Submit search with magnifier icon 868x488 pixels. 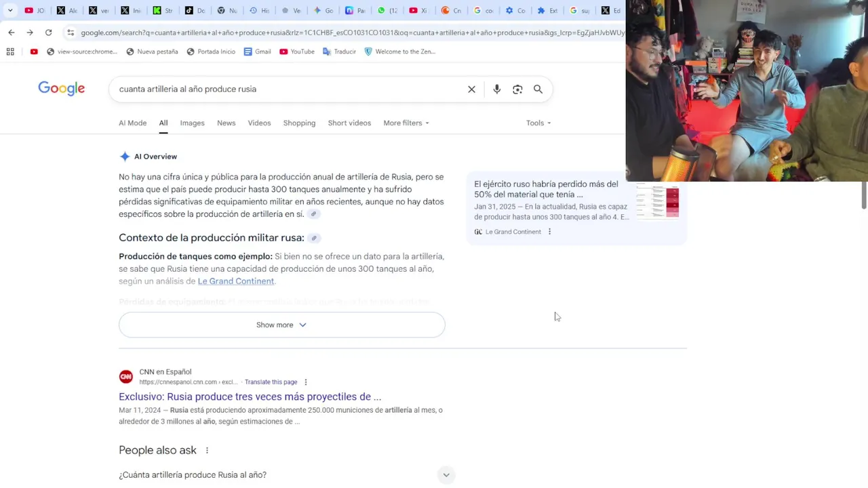[x=538, y=89]
